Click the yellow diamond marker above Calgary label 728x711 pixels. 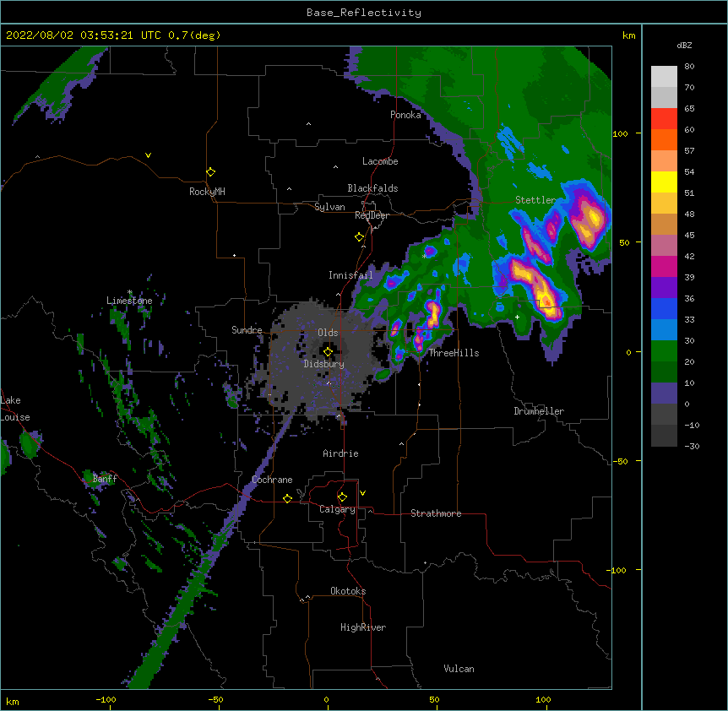coord(342,497)
